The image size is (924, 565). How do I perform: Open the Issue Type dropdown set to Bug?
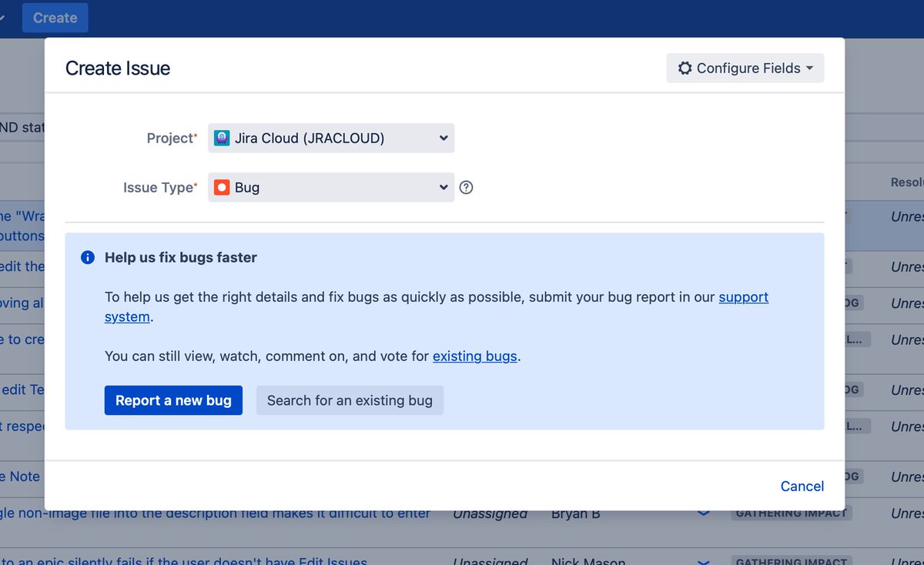pos(331,187)
